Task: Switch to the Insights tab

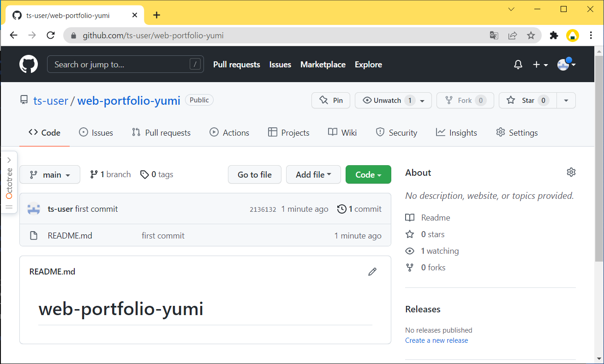Action: point(456,133)
